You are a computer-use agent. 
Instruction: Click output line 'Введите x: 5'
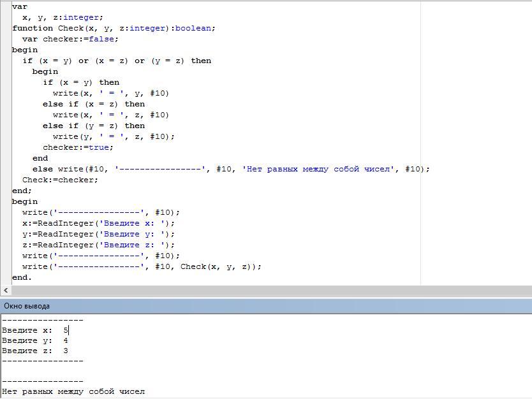[35, 330]
